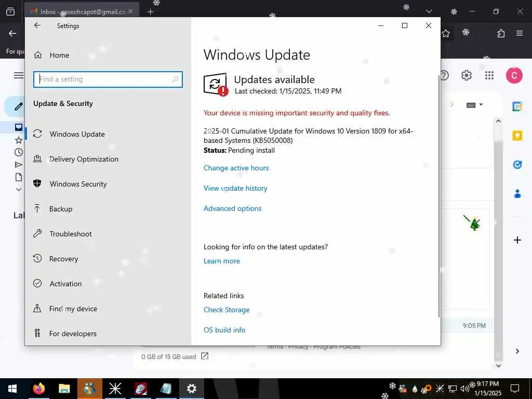Open Home in Settings sidebar

click(59, 55)
